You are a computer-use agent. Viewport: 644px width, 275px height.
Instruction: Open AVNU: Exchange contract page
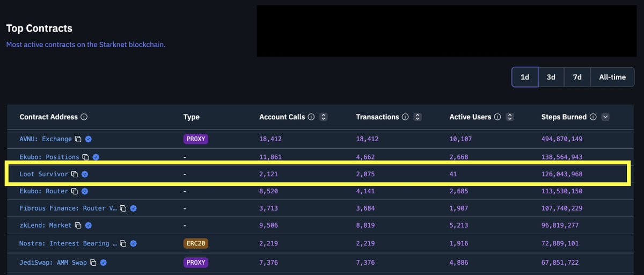pos(46,139)
